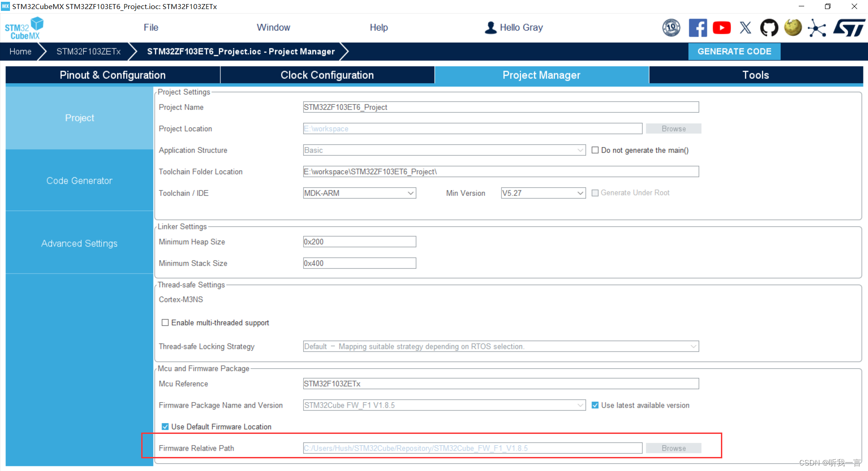Screen dimensions: 868x471
Task: Click the Project Name input field
Action: pyautogui.click(x=501, y=107)
